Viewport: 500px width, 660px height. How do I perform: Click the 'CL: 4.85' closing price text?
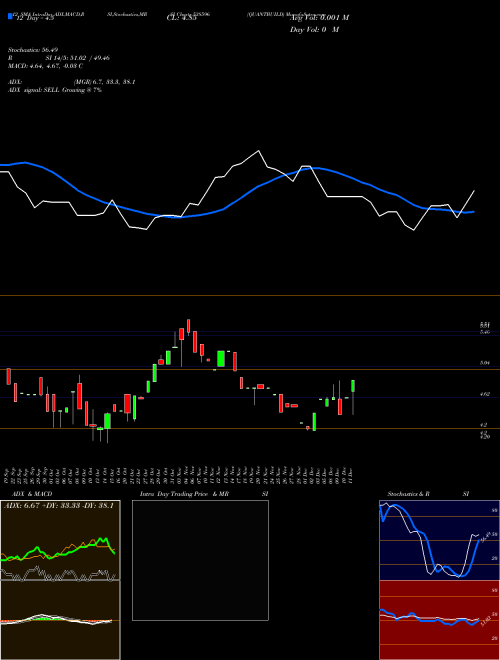pyautogui.click(x=181, y=18)
